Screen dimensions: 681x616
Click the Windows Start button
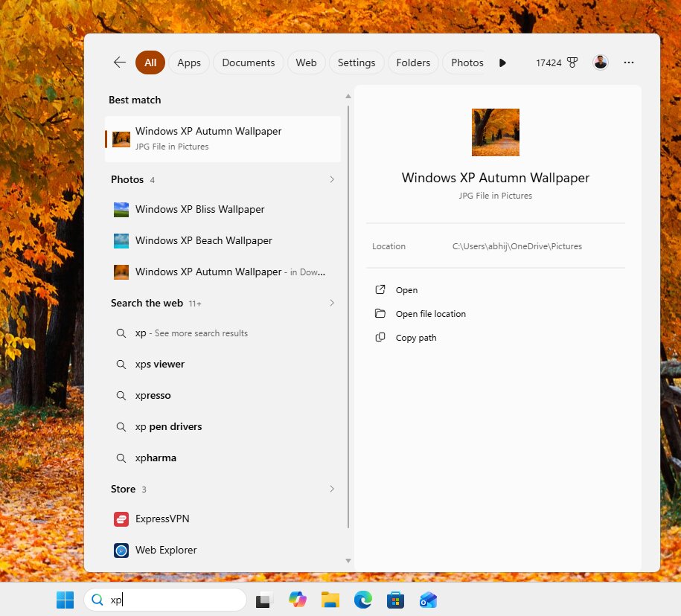(x=65, y=600)
